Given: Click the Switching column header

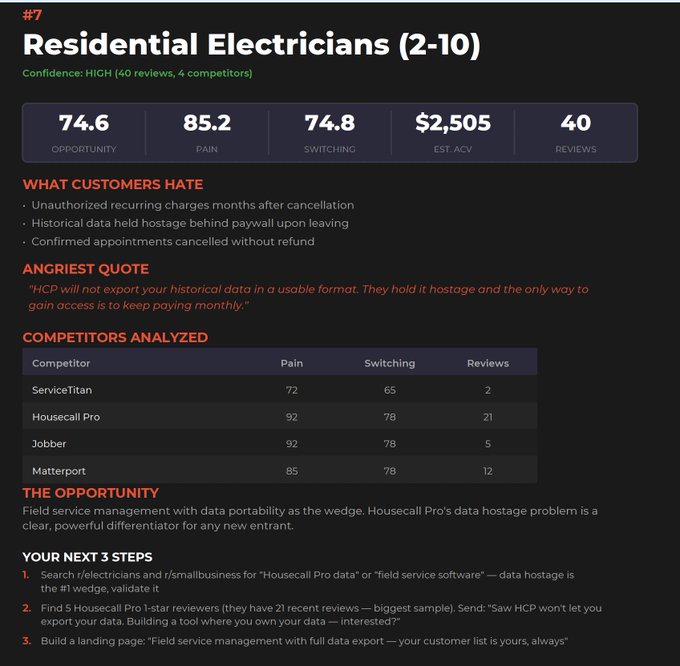Looking at the screenshot, I should pos(389,363).
